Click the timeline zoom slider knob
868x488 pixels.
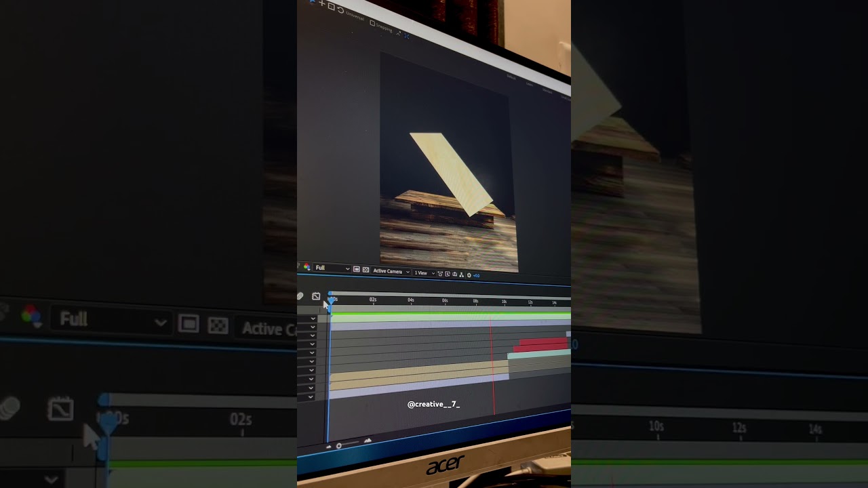[x=339, y=445]
